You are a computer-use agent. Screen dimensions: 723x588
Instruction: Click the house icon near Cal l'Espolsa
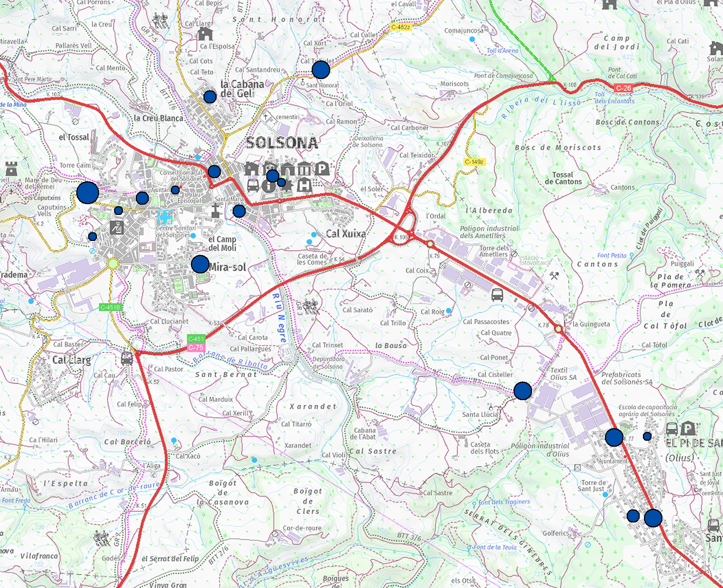click(x=205, y=34)
